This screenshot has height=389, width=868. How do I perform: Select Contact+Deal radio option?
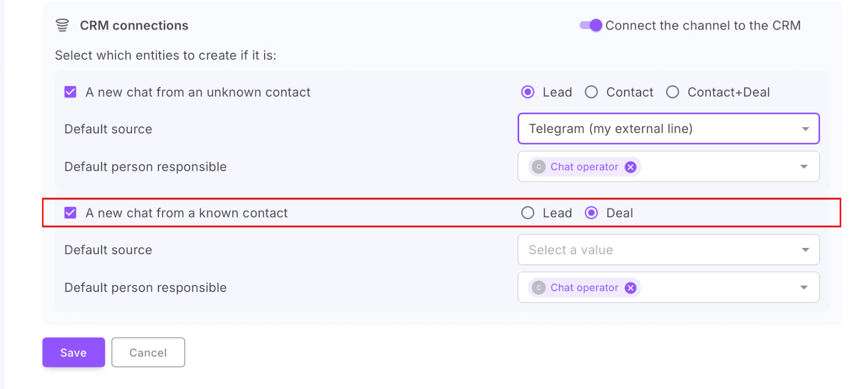(x=673, y=92)
